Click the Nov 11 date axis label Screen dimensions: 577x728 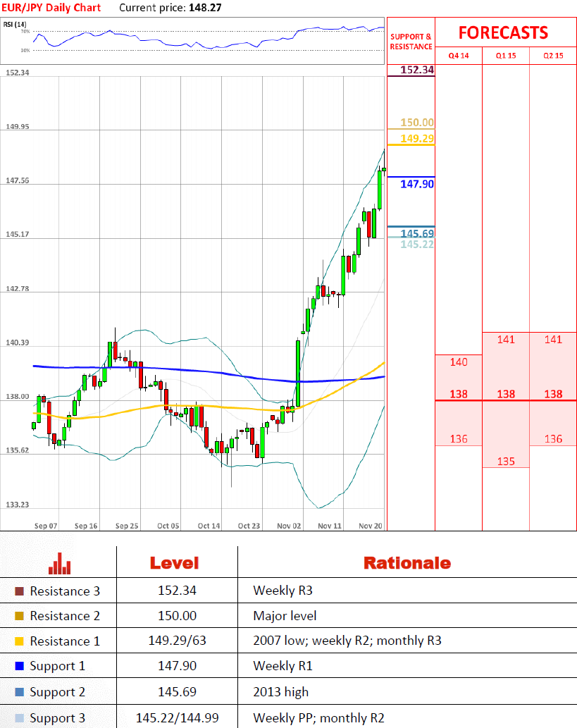point(330,526)
